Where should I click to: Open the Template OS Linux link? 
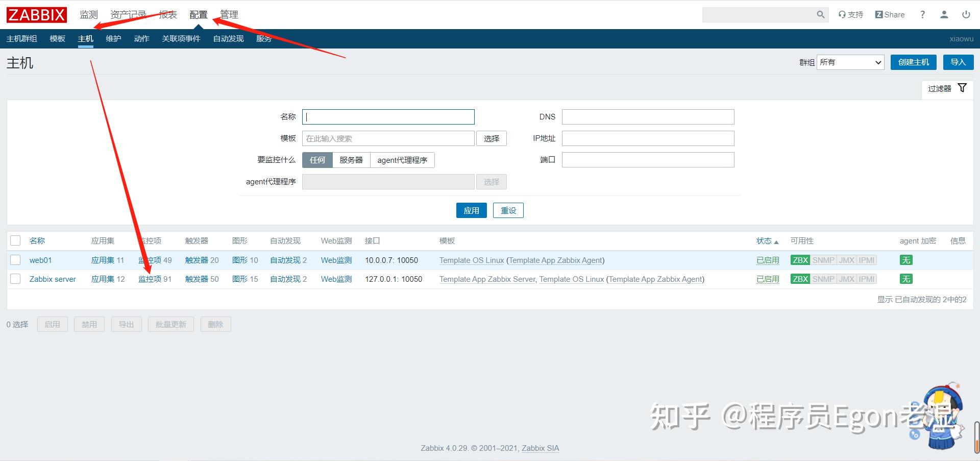click(x=471, y=260)
